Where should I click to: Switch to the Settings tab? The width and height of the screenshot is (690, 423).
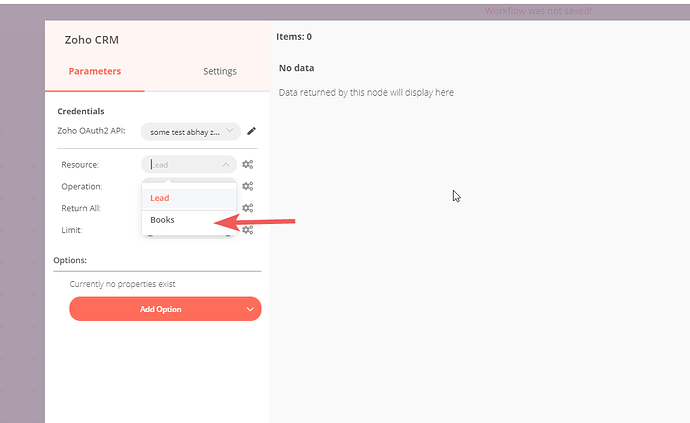pos(220,71)
